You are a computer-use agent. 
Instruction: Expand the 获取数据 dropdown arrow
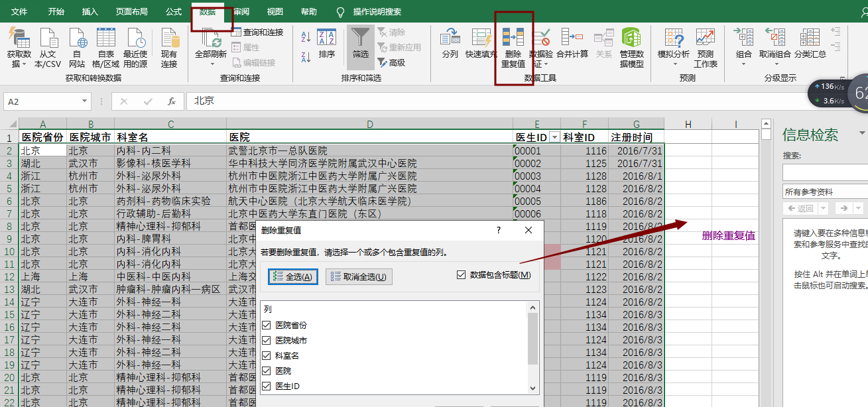pos(24,64)
